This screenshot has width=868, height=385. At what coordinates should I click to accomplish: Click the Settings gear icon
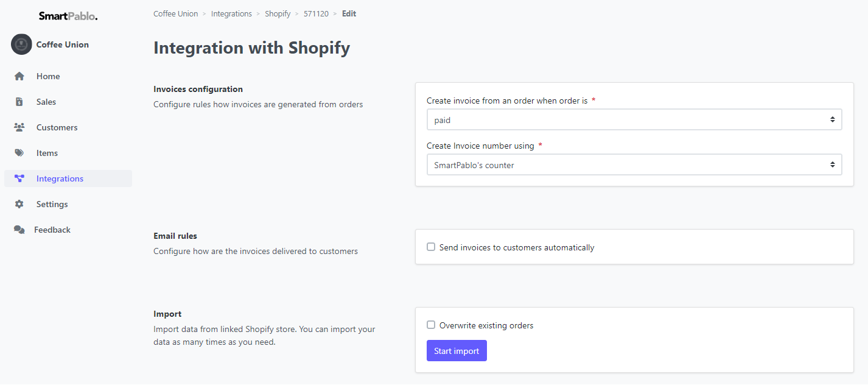[19, 204]
